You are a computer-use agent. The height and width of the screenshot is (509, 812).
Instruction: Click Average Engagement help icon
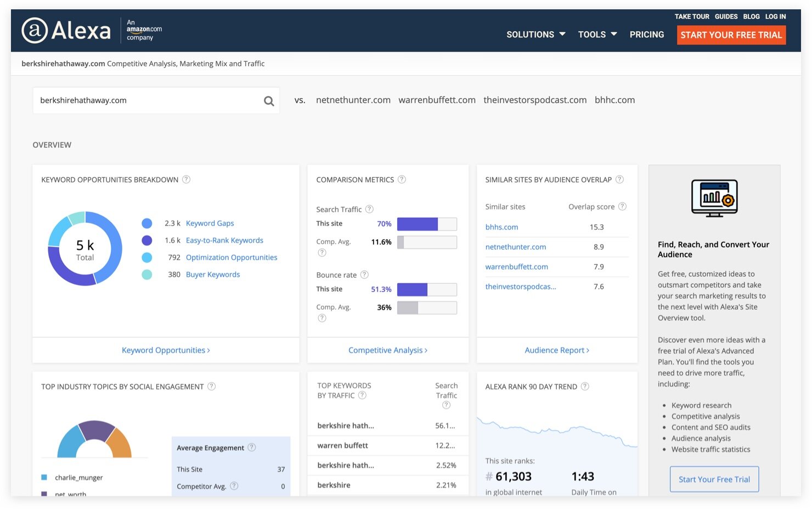[x=252, y=448]
